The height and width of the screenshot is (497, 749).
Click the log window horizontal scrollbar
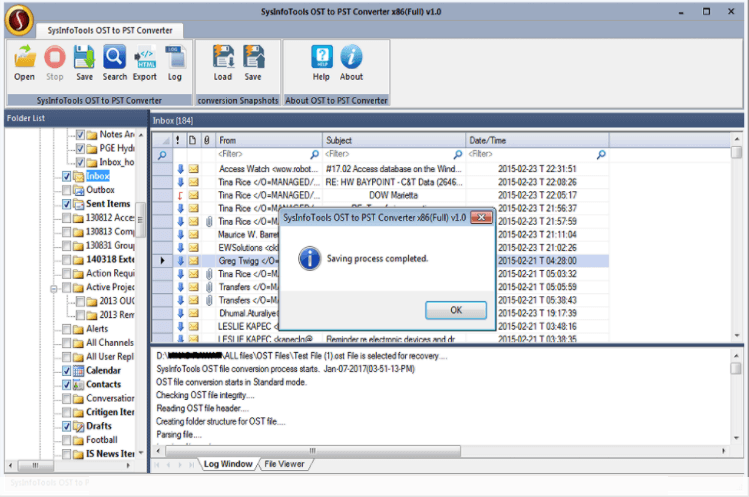313,451
